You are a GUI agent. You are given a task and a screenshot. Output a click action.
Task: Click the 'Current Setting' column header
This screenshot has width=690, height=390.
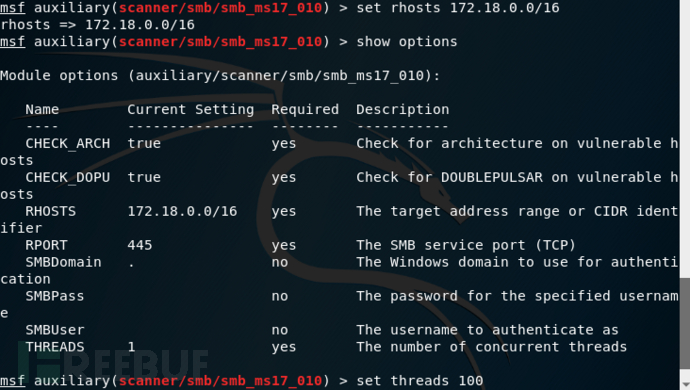191,110
